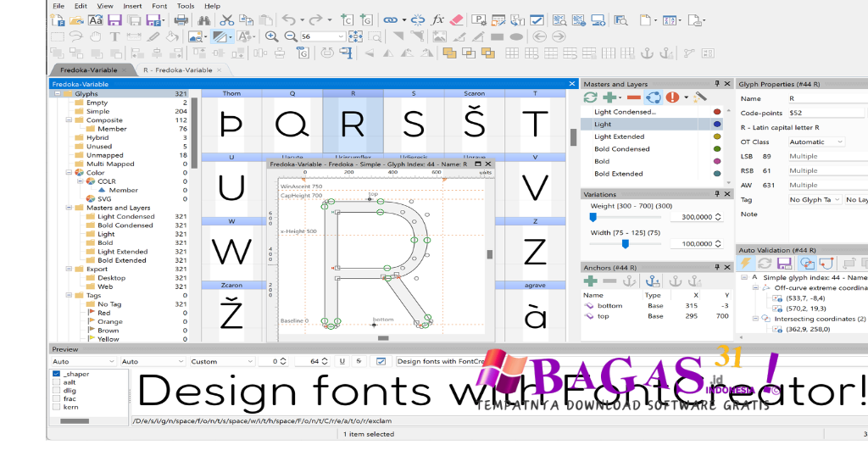This screenshot has height=456, width=868.
Task: Open the Custom dropdown in Preview
Action: (221, 361)
